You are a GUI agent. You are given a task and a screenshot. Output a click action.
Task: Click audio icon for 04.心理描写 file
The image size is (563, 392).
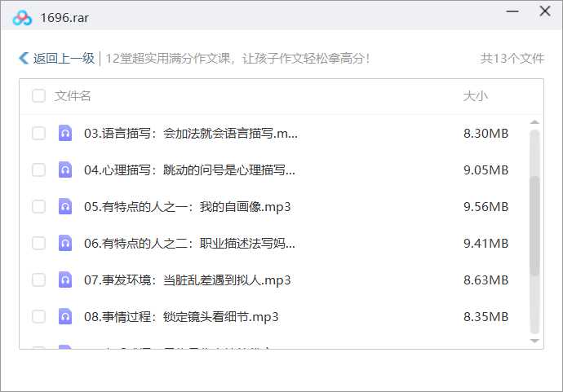tap(65, 170)
